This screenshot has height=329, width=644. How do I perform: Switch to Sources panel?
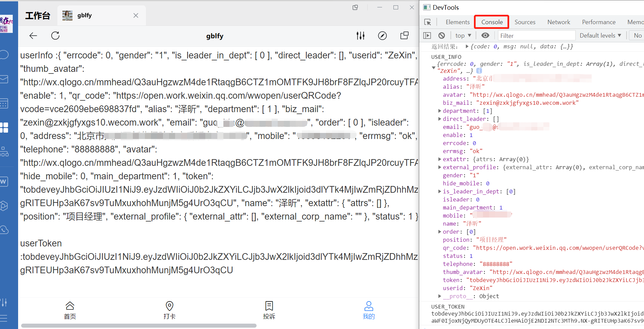click(525, 22)
